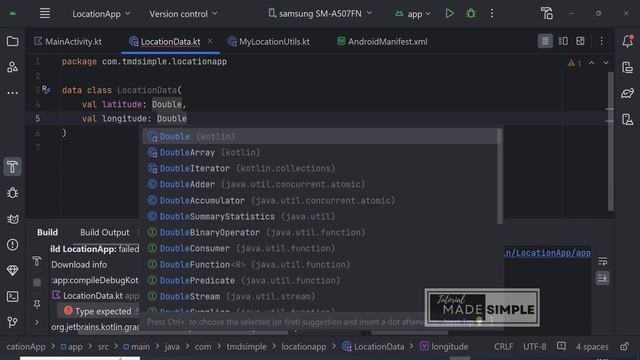Switch to the Build tab in panel
Viewport: 640px width, 360px height.
[47, 232]
